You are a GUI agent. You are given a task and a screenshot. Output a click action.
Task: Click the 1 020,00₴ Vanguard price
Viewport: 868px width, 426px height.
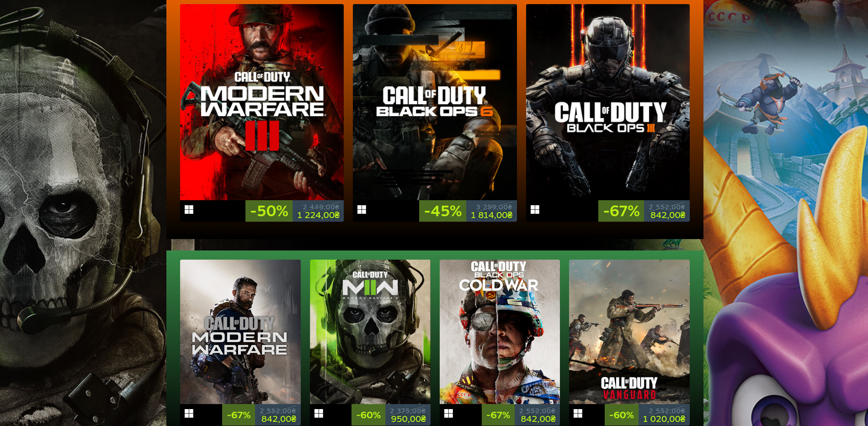tap(664, 419)
